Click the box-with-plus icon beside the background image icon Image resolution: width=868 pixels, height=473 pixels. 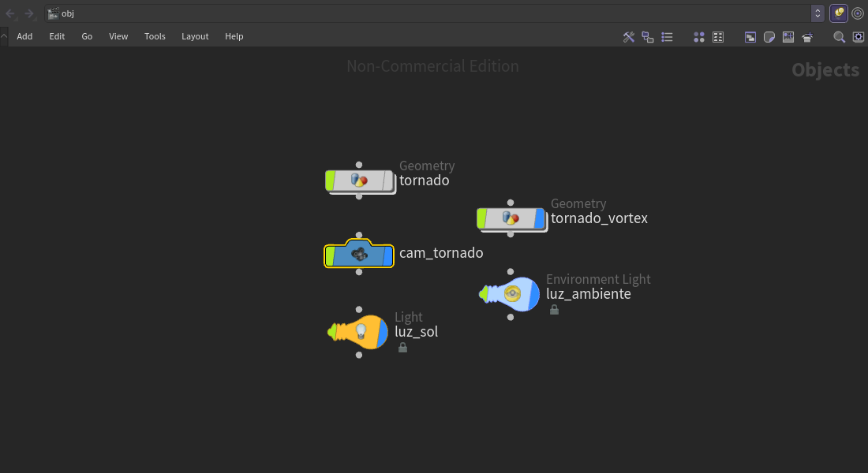click(x=808, y=37)
